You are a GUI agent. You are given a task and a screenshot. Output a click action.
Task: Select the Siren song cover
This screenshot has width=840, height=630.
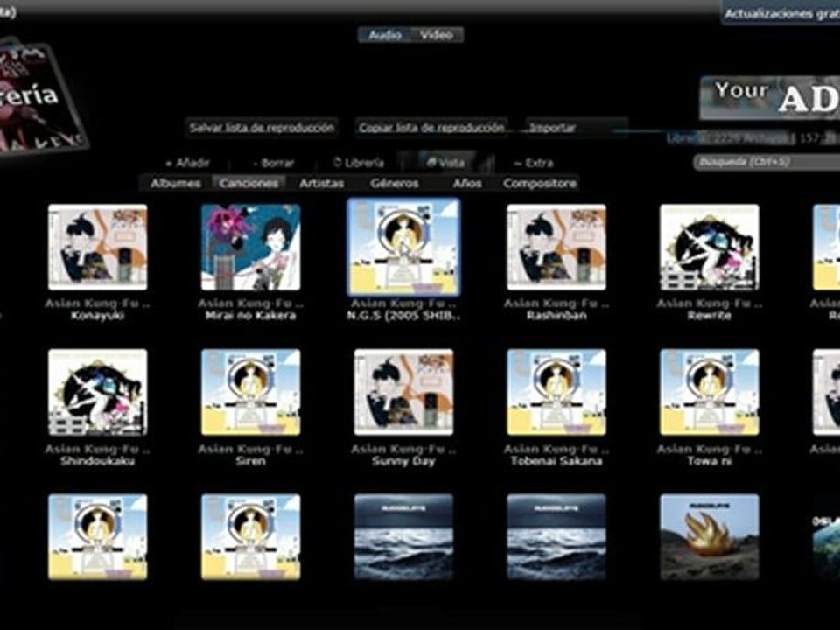click(x=251, y=392)
